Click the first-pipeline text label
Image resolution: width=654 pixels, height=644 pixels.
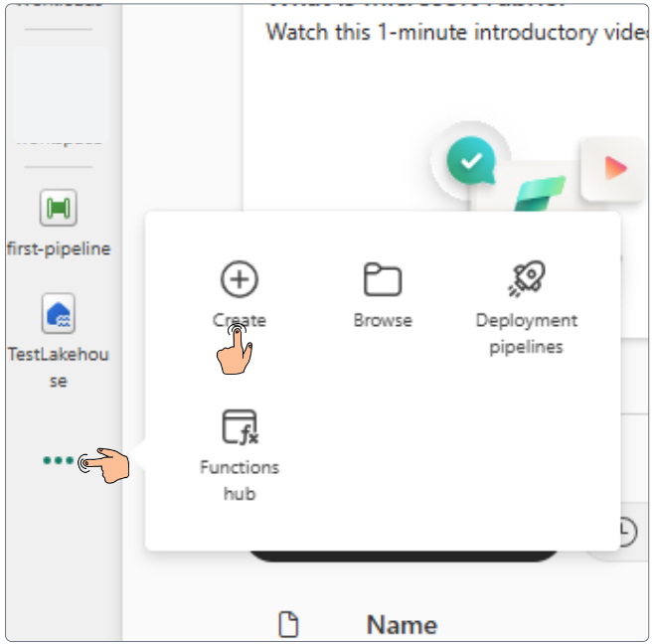pyautogui.click(x=59, y=248)
